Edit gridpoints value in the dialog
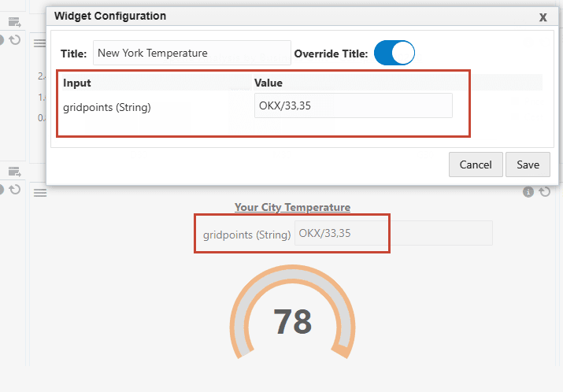The height and width of the screenshot is (392, 563). click(354, 105)
